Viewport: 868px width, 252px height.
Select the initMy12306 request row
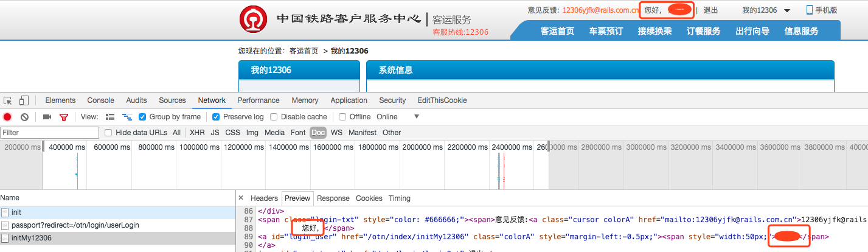pyautogui.click(x=117, y=238)
